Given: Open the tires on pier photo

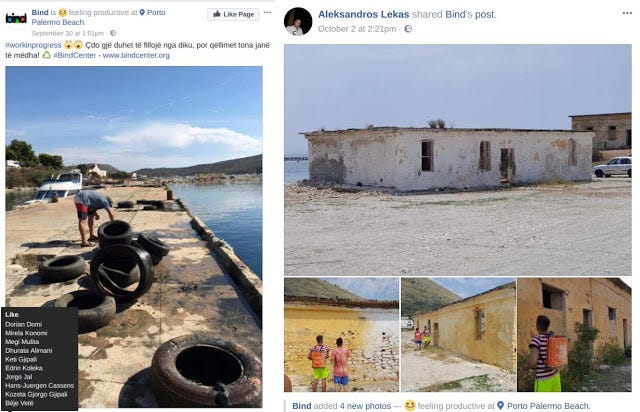Looking at the screenshot, I should 134,237.
